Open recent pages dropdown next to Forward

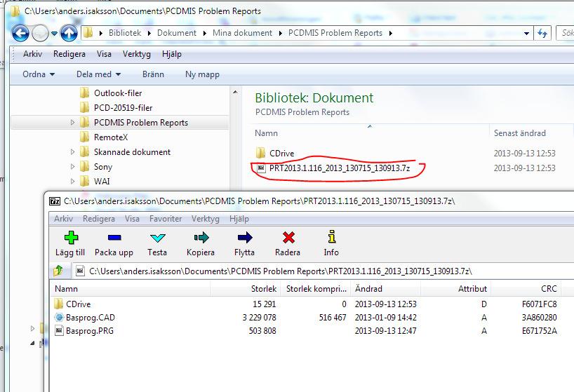54,33
